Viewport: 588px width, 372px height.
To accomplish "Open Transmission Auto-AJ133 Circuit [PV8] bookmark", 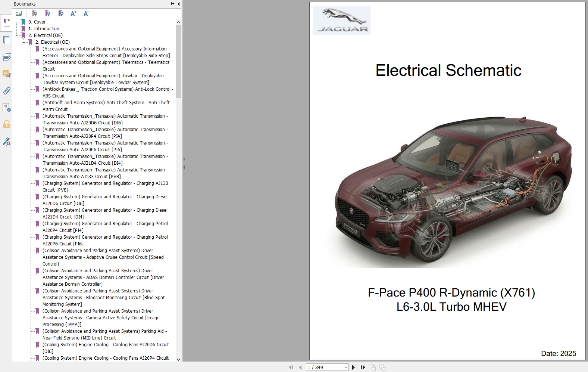I will 105,173.
